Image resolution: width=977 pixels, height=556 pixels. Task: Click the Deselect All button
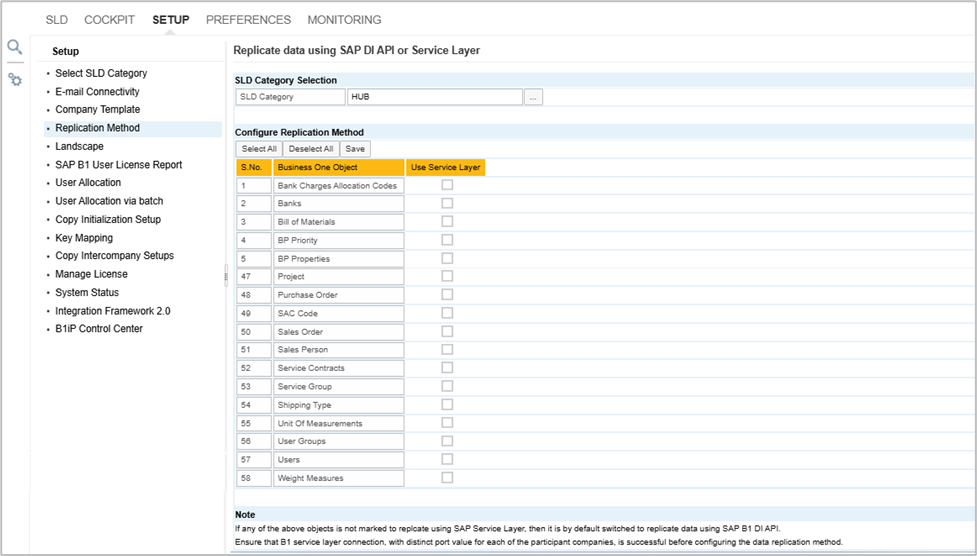[311, 149]
